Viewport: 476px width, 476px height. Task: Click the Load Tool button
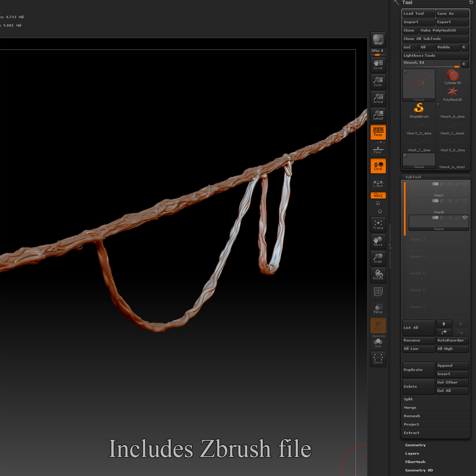tap(418, 13)
